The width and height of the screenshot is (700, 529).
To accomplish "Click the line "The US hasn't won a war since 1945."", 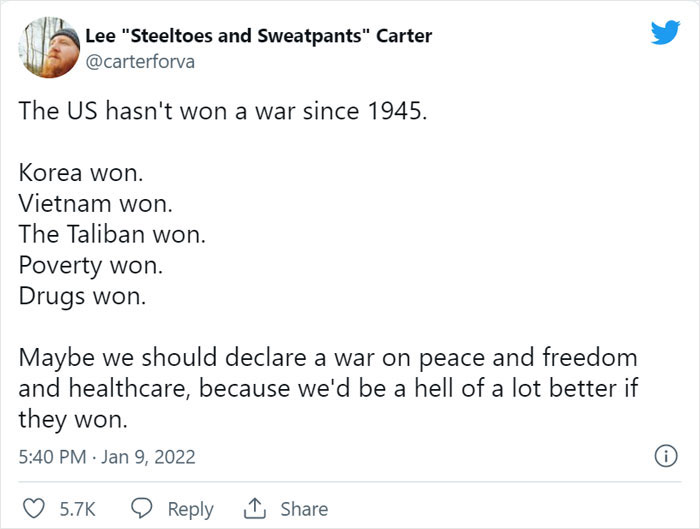I will (223, 110).
